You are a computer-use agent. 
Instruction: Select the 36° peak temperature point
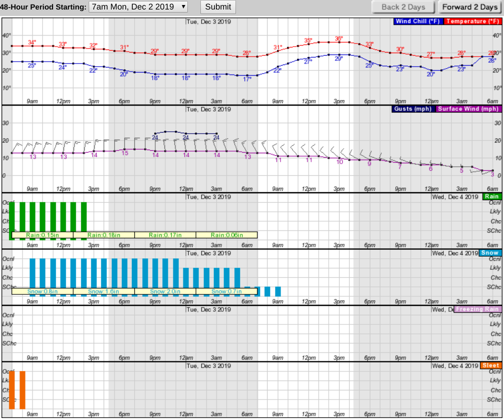[339, 42]
